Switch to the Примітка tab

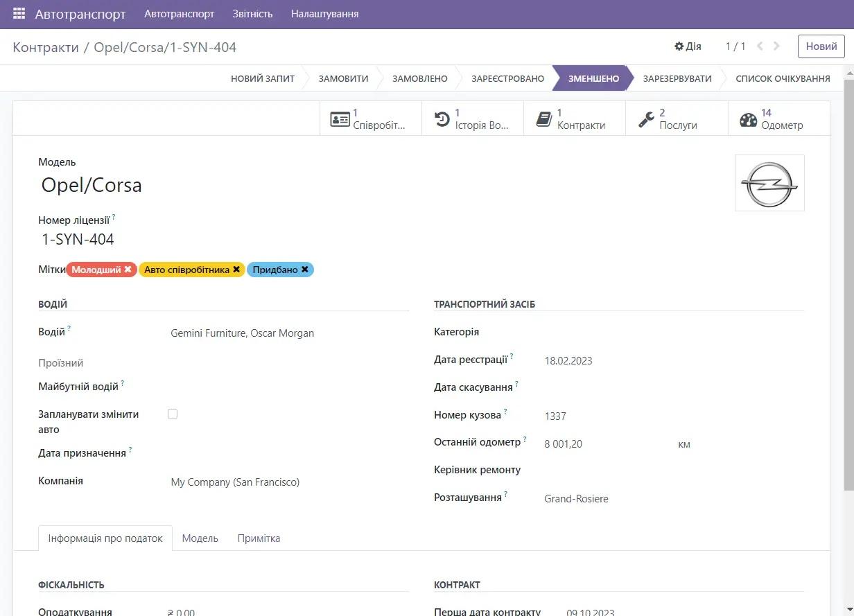point(259,538)
